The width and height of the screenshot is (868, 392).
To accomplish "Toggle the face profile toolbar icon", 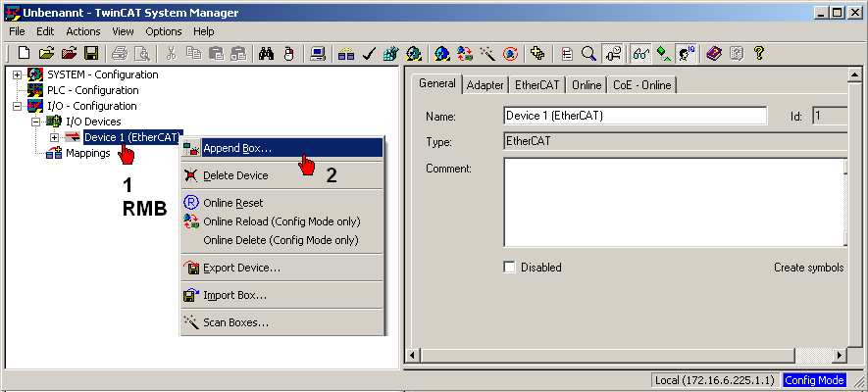I will [x=687, y=53].
